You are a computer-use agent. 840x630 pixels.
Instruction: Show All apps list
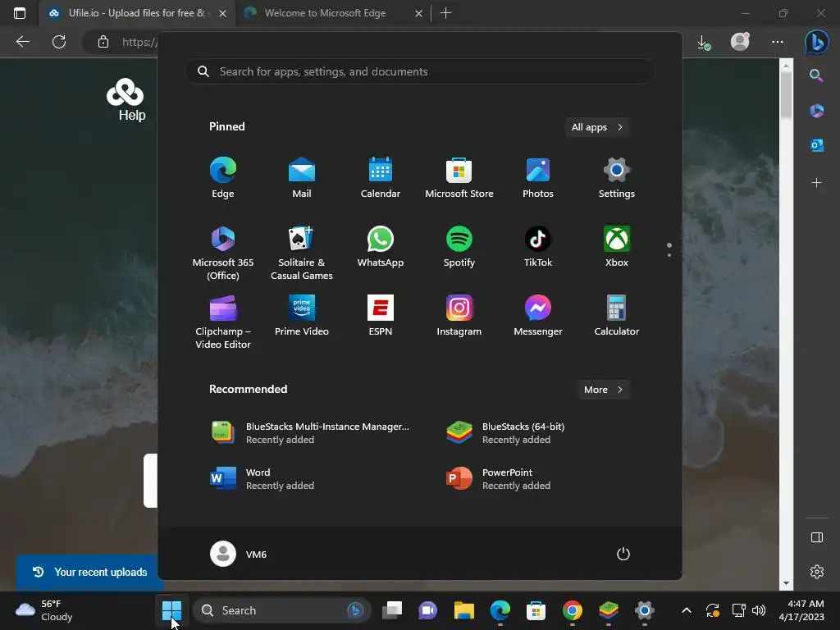(597, 127)
